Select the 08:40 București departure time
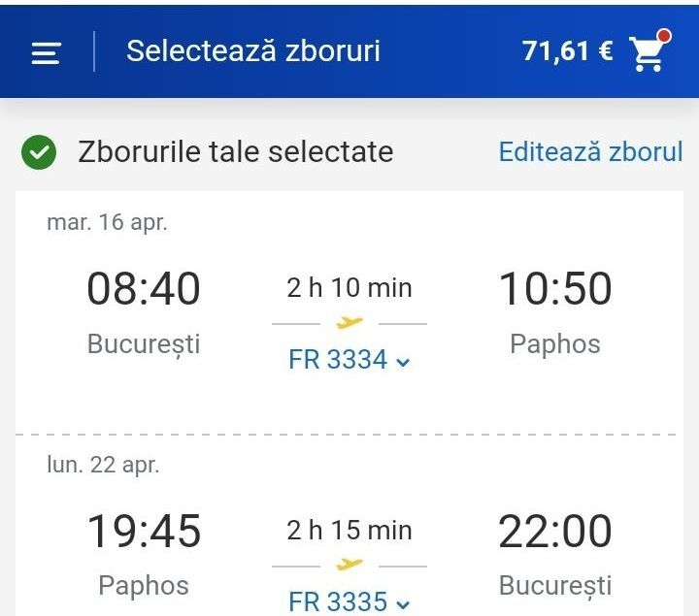699x616 pixels. (144, 289)
